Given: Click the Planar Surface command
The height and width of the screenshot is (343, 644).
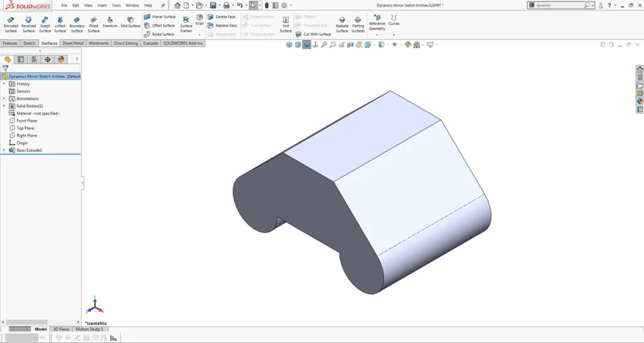Looking at the screenshot, I should tap(160, 17).
